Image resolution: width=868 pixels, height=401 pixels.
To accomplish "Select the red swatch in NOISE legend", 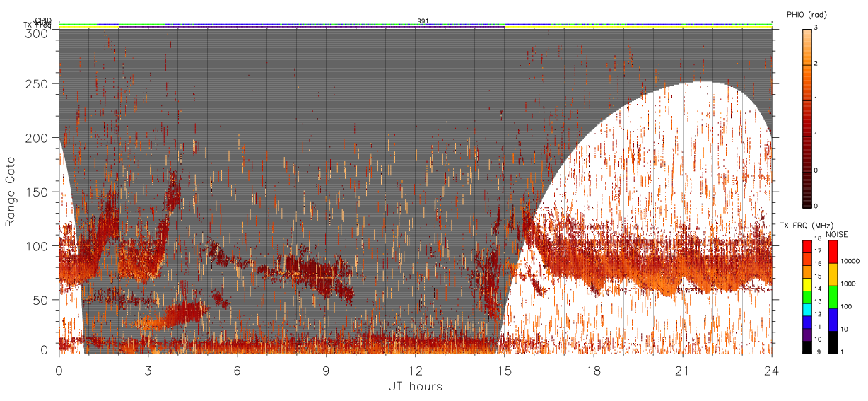I will point(833,252).
